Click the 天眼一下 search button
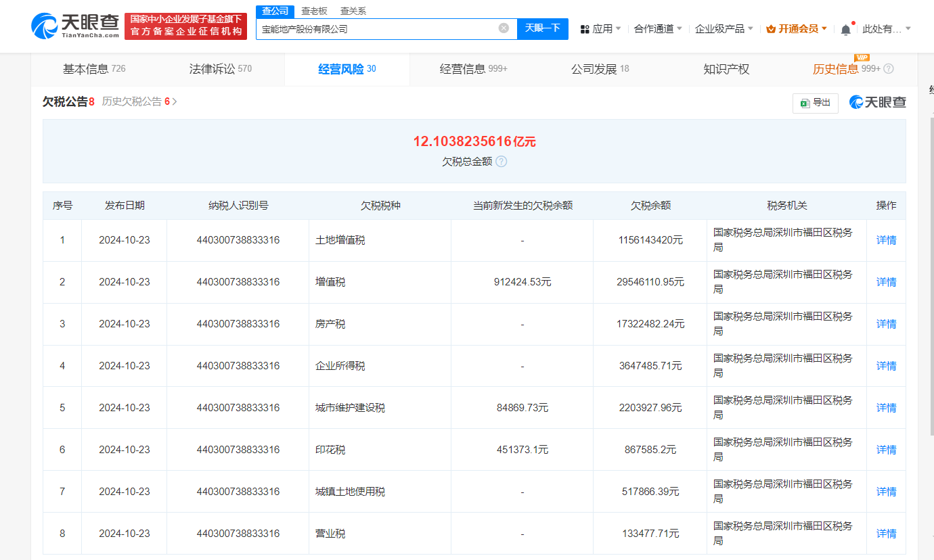Viewport: 934px width, 560px height. pos(543,28)
